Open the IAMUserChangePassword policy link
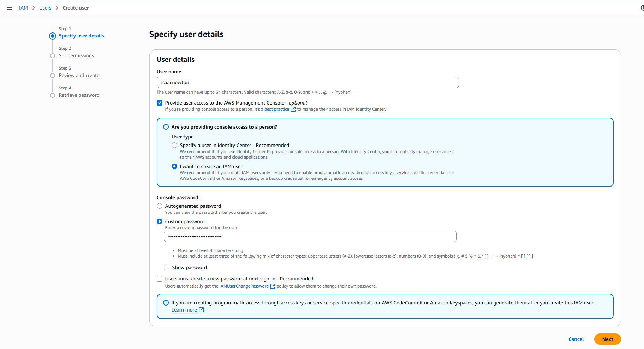This screenshot has height=349, width=644. point(244,286)
